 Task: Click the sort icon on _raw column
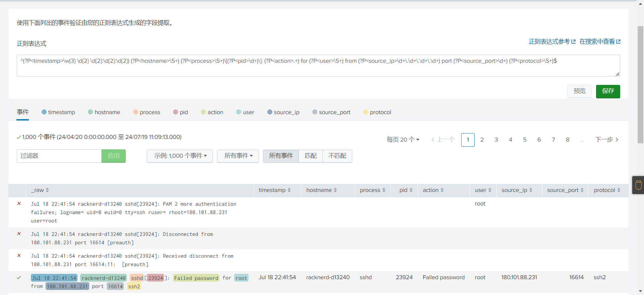click(47, 190)
